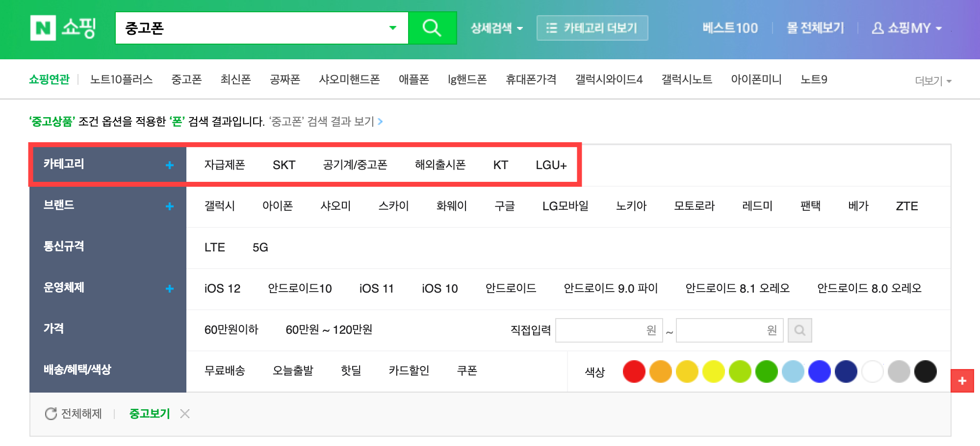Toggle the 핫딜 filter
The height and width of the screenshot is (446, 980).
tap(351, 371)
